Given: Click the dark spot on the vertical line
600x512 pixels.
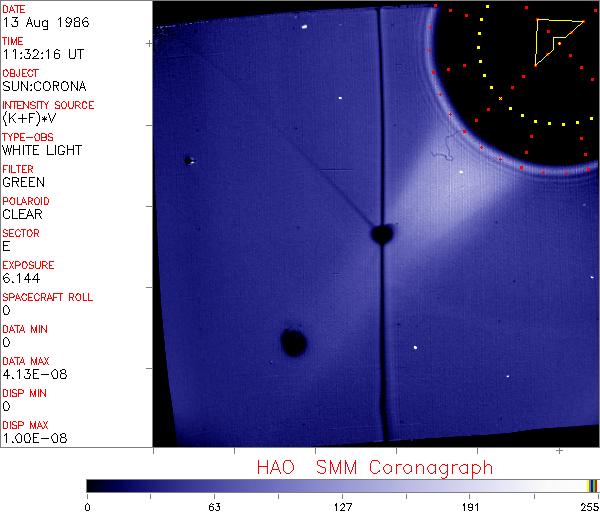Looking at the screenshot, I should [x=381, y=235].
